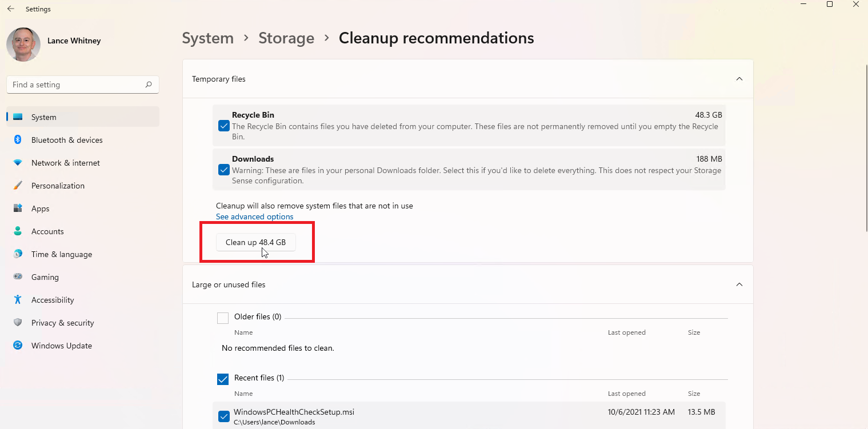Click the Accounts person icon

pyautogui.click(x=18, y=231)
